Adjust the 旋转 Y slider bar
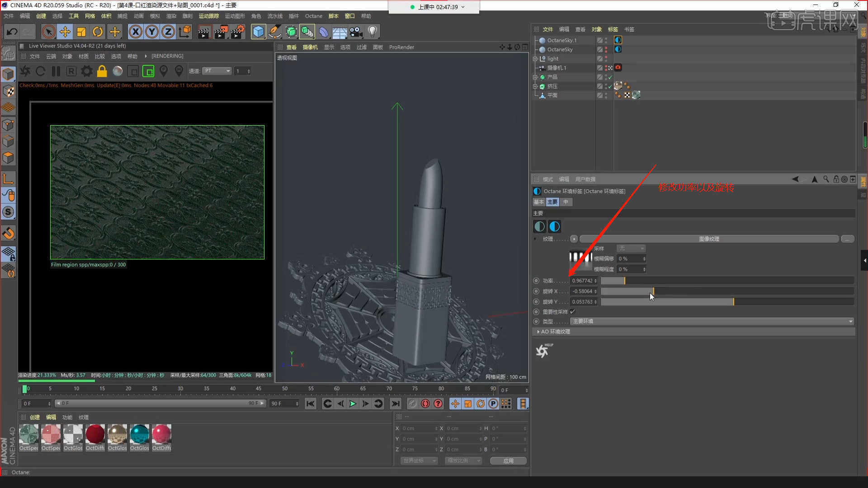 click(727, 302)
